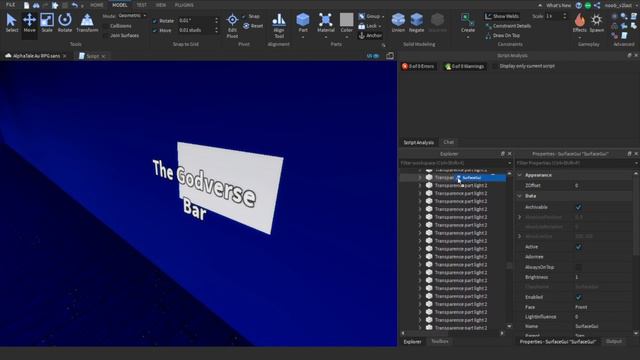This screenshot has height=360, width=640.
Task: Click the new file icon
Action: (x=27, y=5)
